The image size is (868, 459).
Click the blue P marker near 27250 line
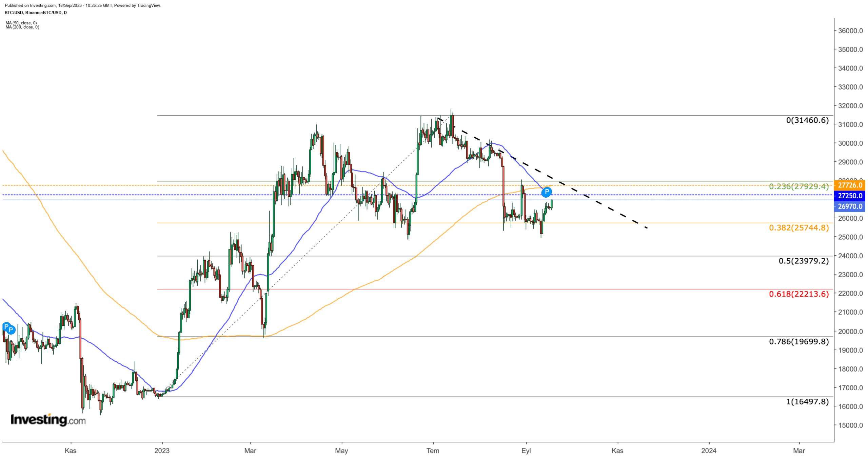(x=546, y=192)
